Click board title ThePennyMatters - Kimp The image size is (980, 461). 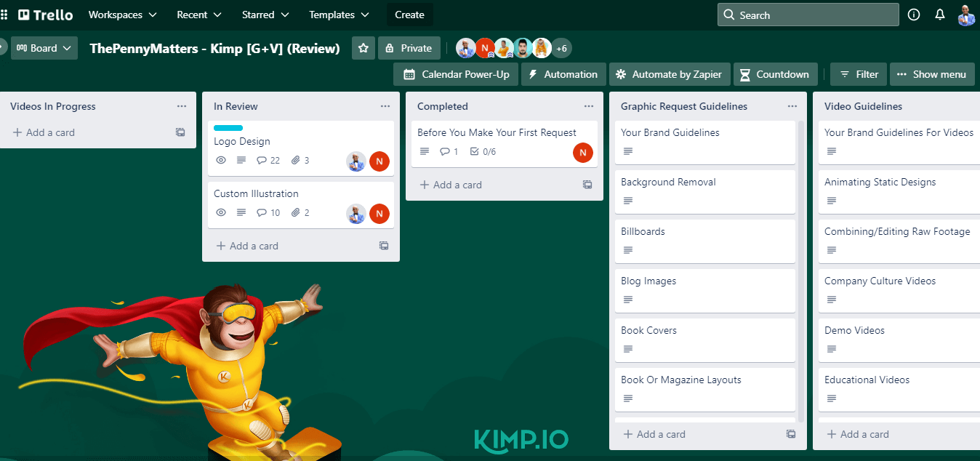(214, 49)
